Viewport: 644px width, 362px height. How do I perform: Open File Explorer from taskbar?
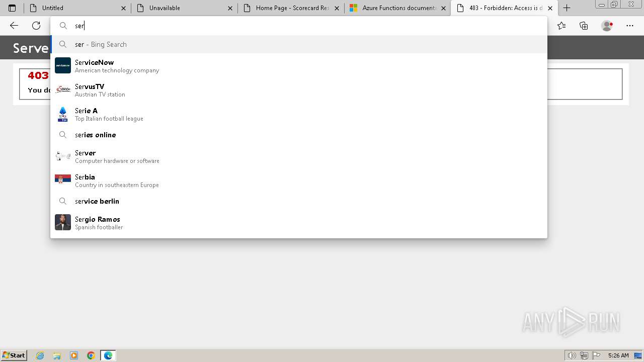(x=57, y=355)
